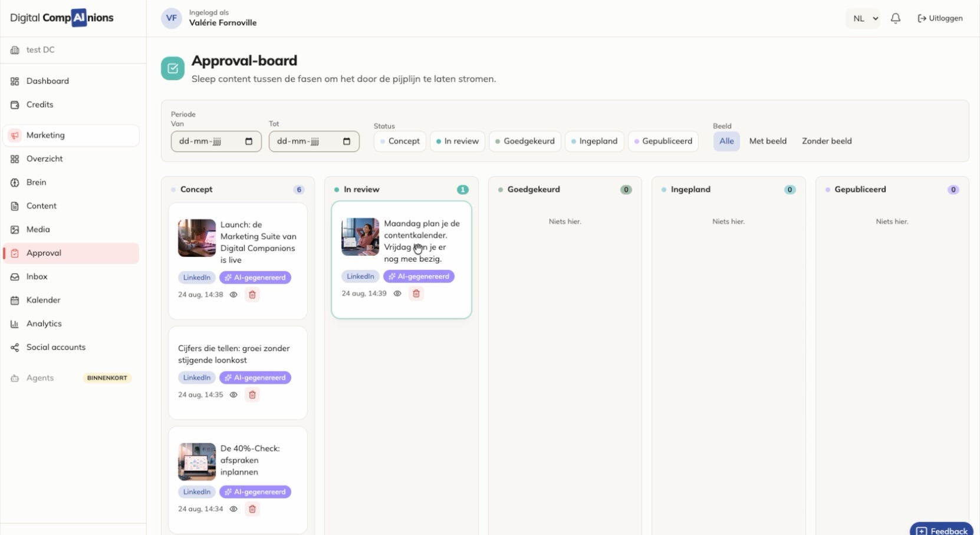Open Media in the sidebar

(x=71, y=230)
